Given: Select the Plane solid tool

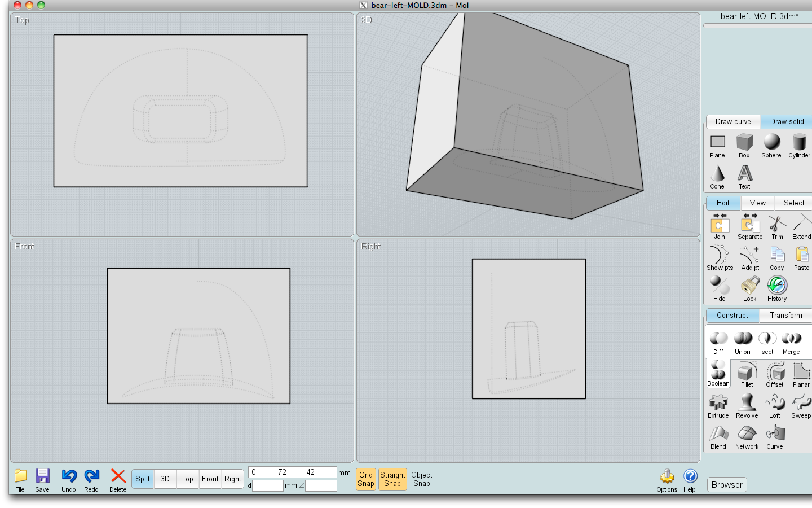Looking at the screenshot, I should (717, 146).
